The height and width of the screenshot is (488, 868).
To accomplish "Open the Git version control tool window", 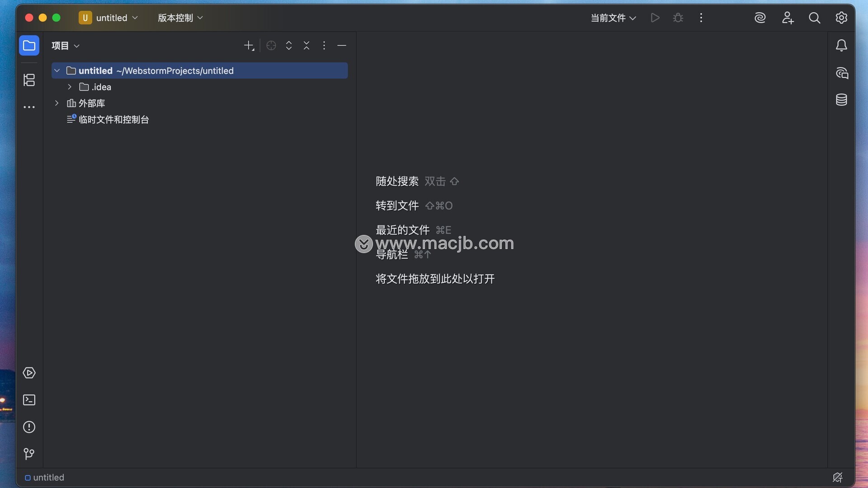I will pyautogui.click(x=29, y=454).
